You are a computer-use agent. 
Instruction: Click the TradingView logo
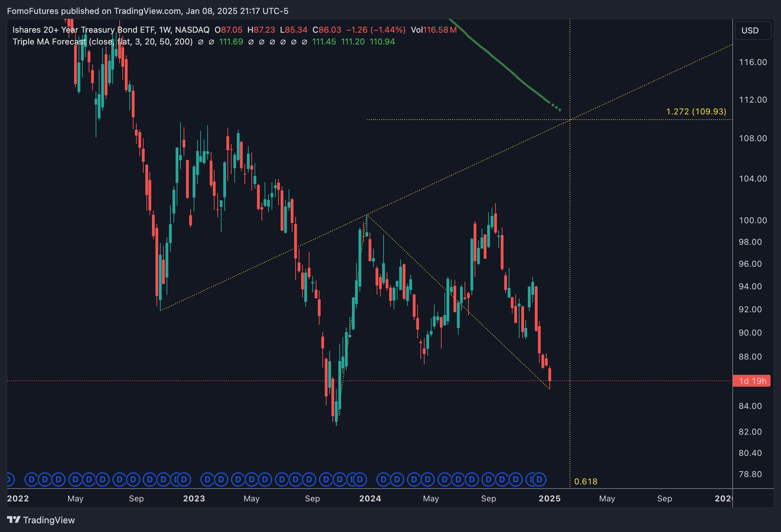pos(41,520)
